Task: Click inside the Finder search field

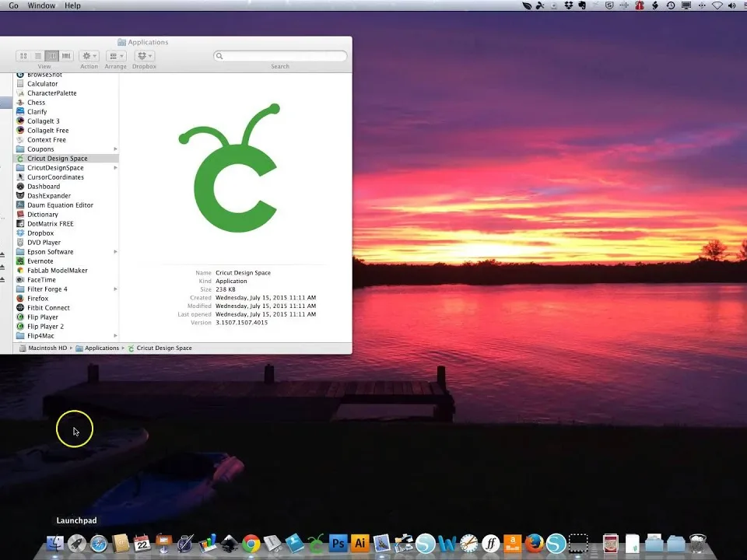Action: [x=280, y=56]
